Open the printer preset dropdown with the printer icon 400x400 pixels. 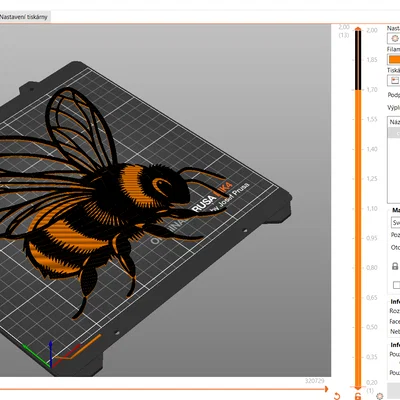tap(395, 80)
